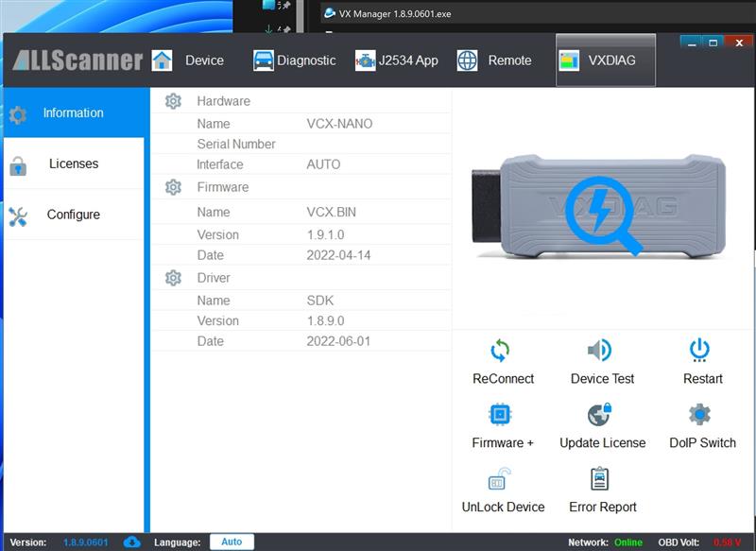
Task: Click the Interface AUTO value
Action: point(323,164)
